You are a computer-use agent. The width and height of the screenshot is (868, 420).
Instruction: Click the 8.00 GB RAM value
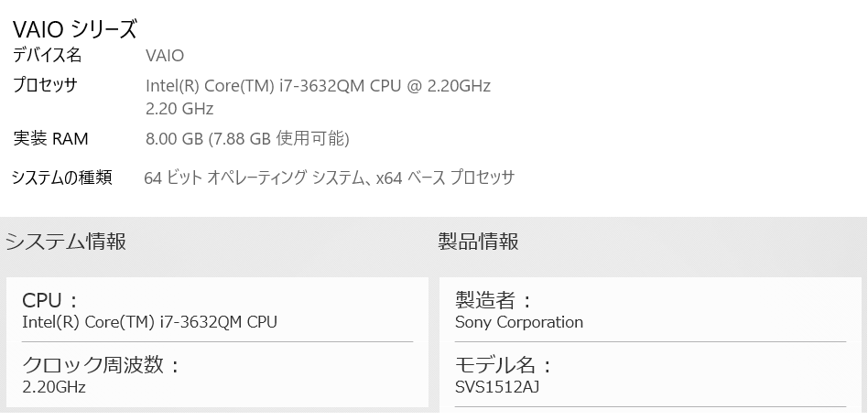pyautogui.click(x=247, y=139)
